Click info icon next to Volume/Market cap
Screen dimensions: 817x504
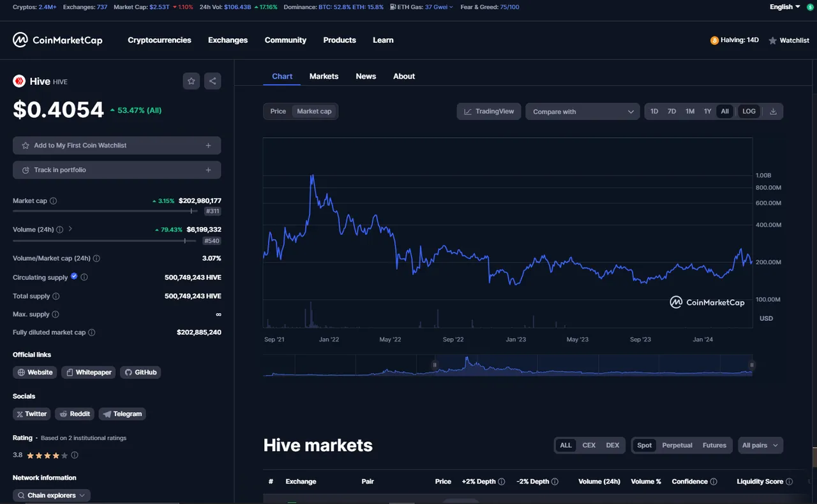point(96,258)
